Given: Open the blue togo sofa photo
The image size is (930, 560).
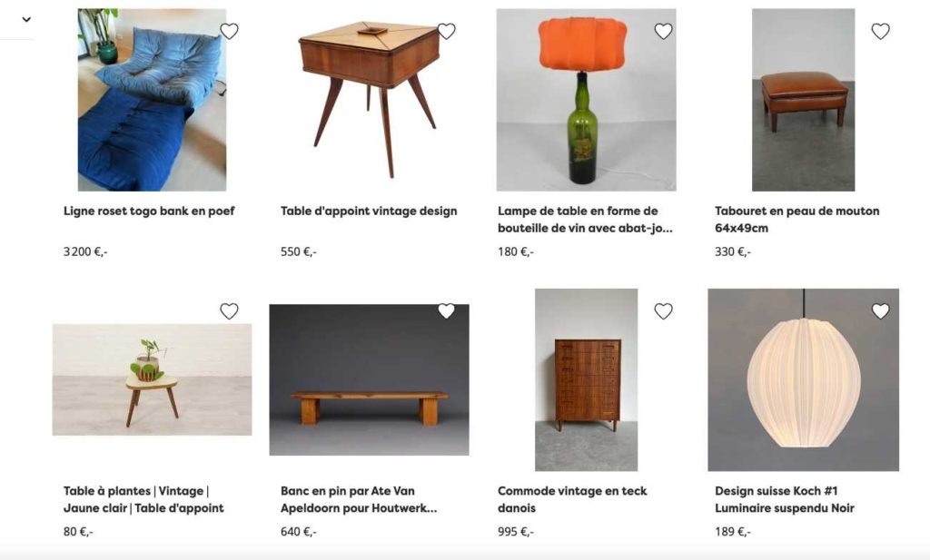Looking at the screenshot, I should (x=152, y=100).
